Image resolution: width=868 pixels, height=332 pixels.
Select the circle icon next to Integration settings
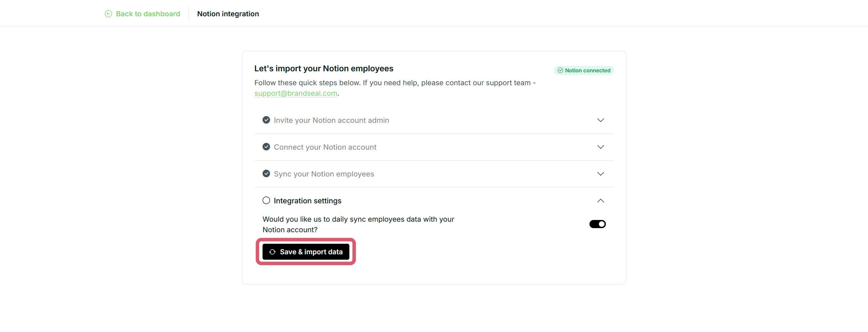(x=266, y=200)
